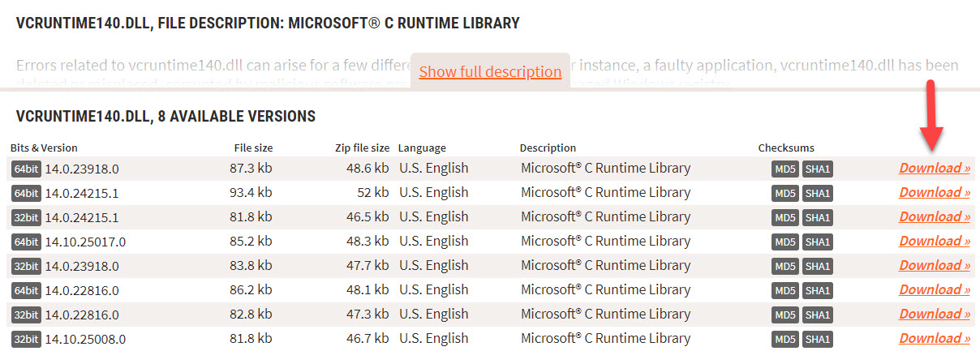Show SHA1 checksum for 32bit 14.10.25008.0
Viewport: 980px width, 351px height.
click(x=818, y=340)
